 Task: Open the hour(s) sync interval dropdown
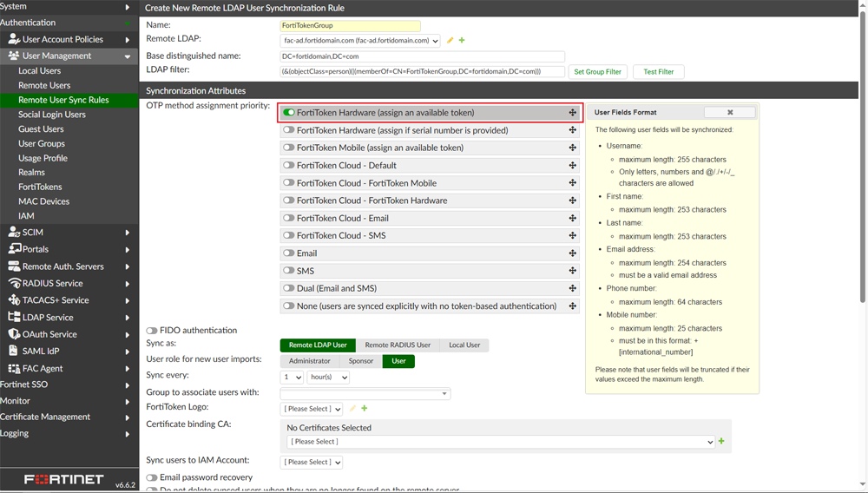click(x=328, y=377)
